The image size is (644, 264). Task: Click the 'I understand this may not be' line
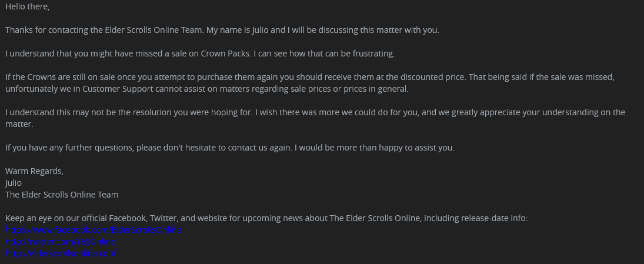(x=315, y=112)
